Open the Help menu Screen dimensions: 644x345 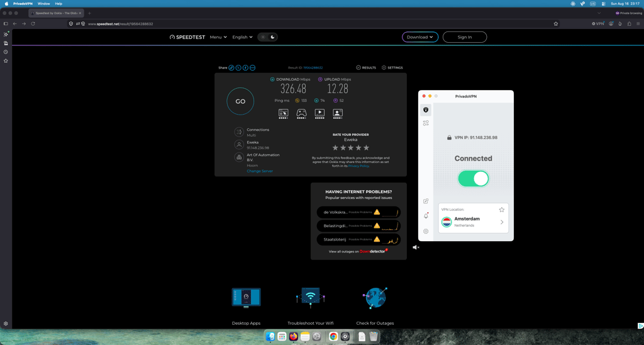click(x=58, y=4)
